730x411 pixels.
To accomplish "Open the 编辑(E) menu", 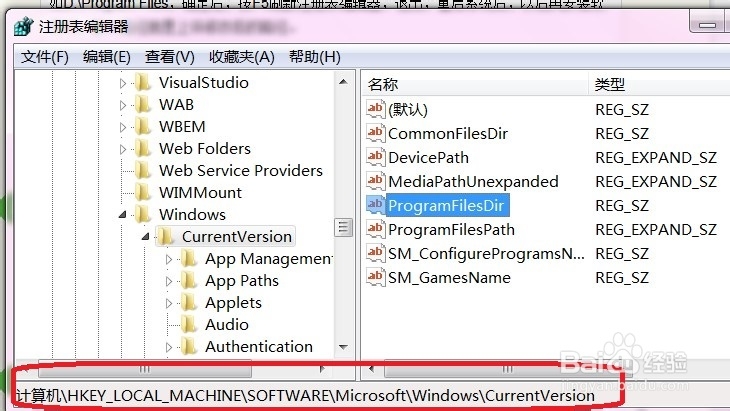I will tap(107, 57).
